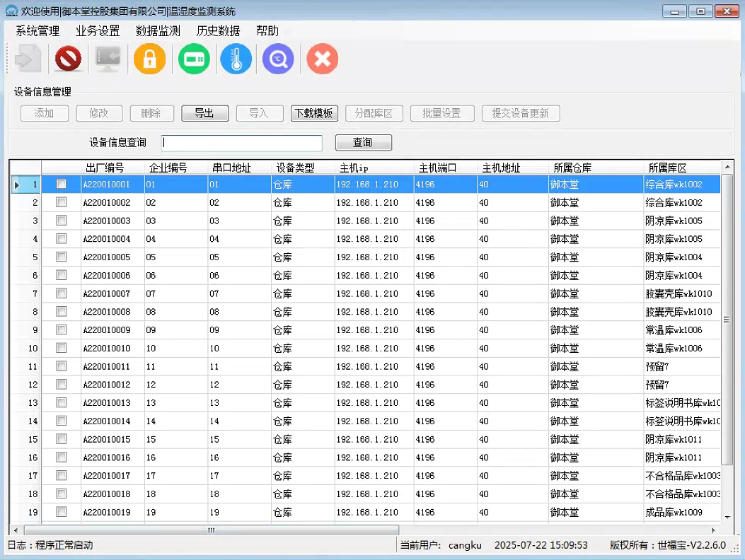Screen dimensions: 745x560
Task: Check the box for device A220010003
Action: click(x=62, y=221)
